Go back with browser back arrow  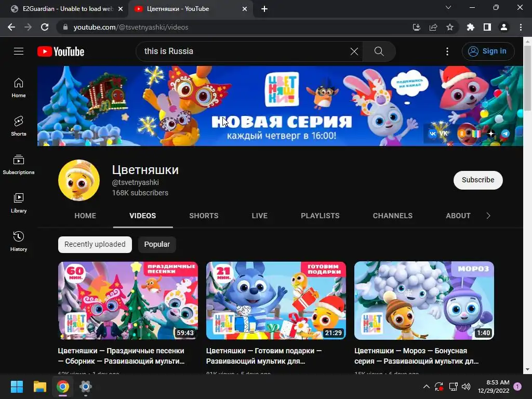pos(11,27)
